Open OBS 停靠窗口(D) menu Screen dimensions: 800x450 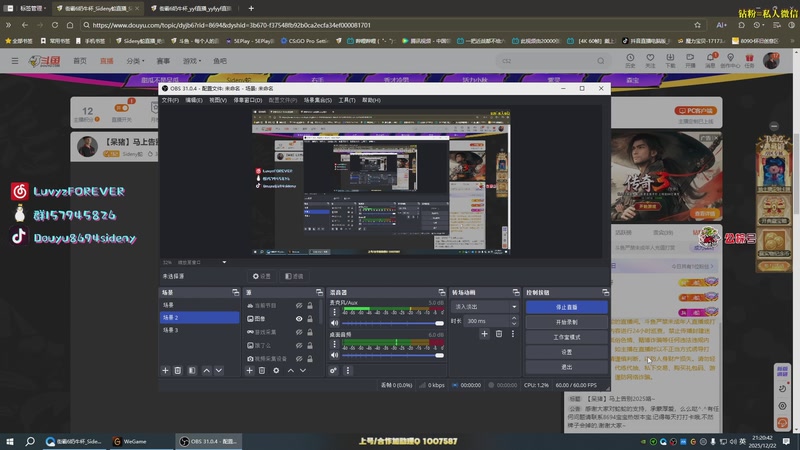(247, 100)
